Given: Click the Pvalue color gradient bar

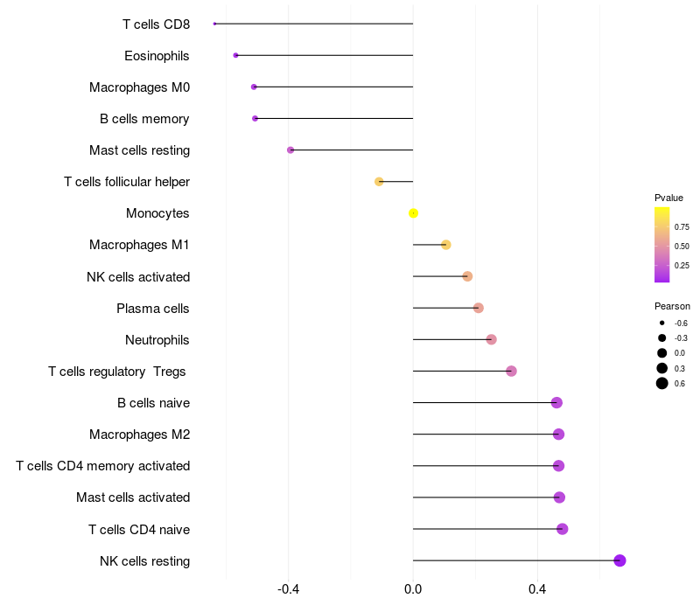Looking at the screenshot, I should pos(661,245).
